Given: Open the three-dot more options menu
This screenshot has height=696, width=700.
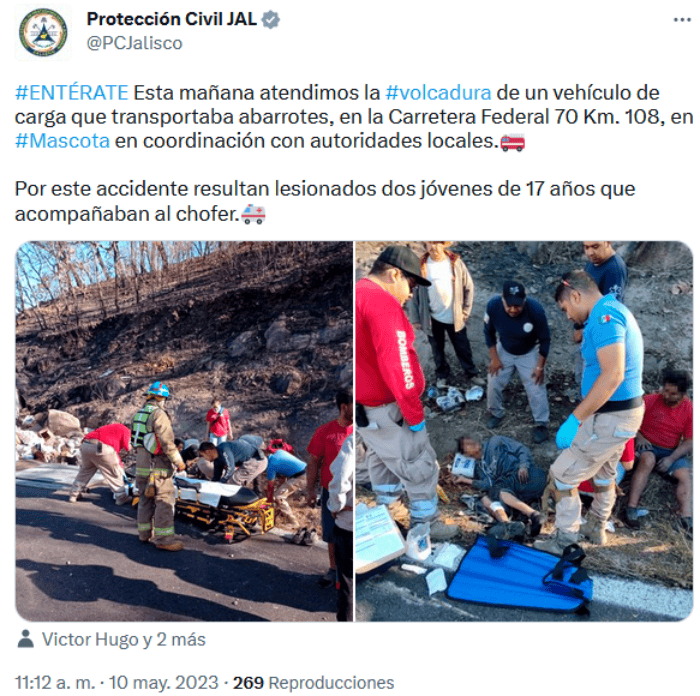Looking at the screenshot, I should pos(682,20).
